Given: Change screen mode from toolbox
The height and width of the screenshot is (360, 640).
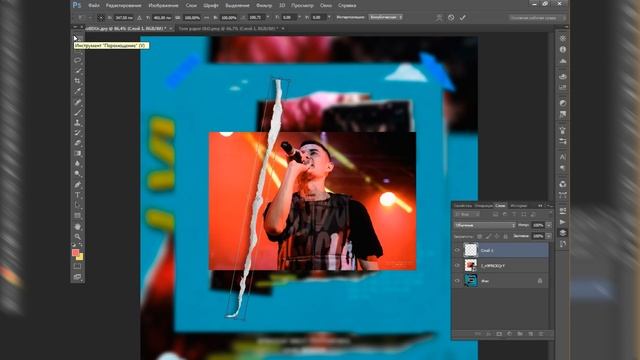Looking at the screenshot, I should point(77,277).
